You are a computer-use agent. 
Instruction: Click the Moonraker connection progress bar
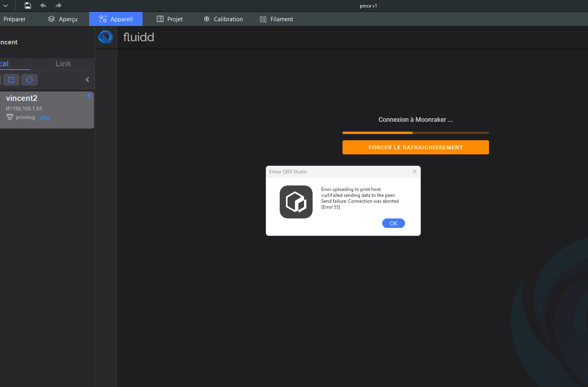416,133
